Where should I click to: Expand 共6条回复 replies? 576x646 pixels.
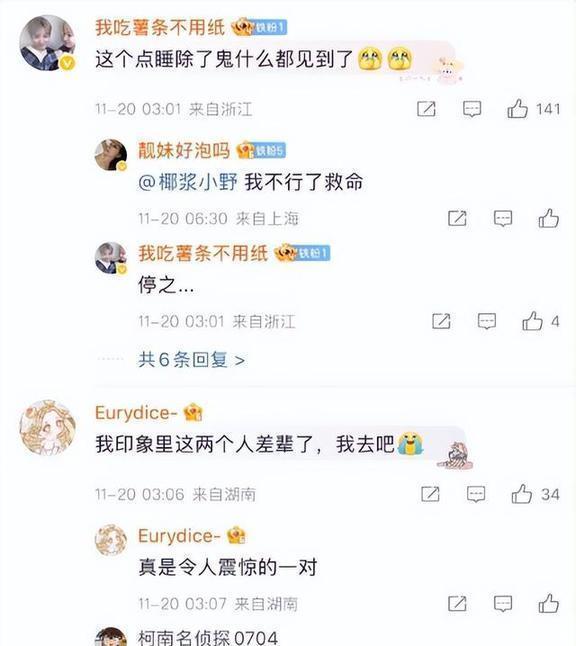tap(192, 360)
